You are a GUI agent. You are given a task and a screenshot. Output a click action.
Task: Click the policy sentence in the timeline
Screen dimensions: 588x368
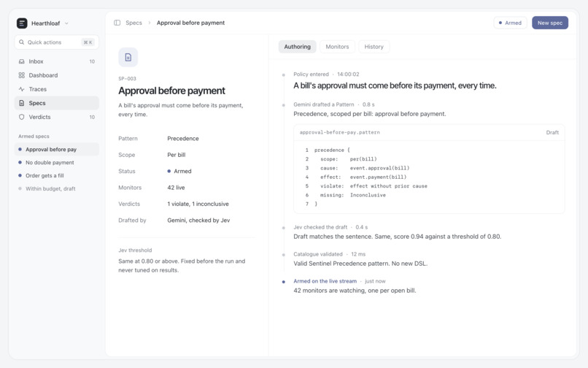395,85
